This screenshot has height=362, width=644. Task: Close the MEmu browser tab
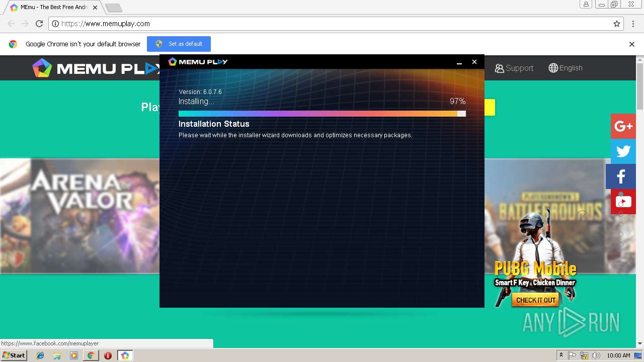95,8
